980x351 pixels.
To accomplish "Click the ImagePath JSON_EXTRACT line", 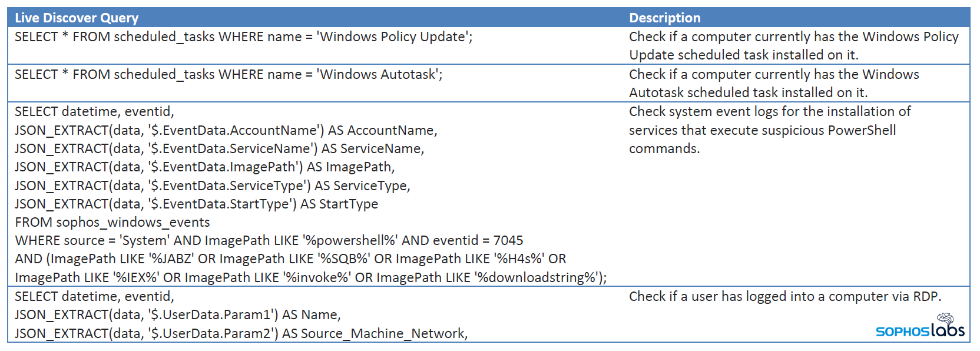I will tap(204, 167).
